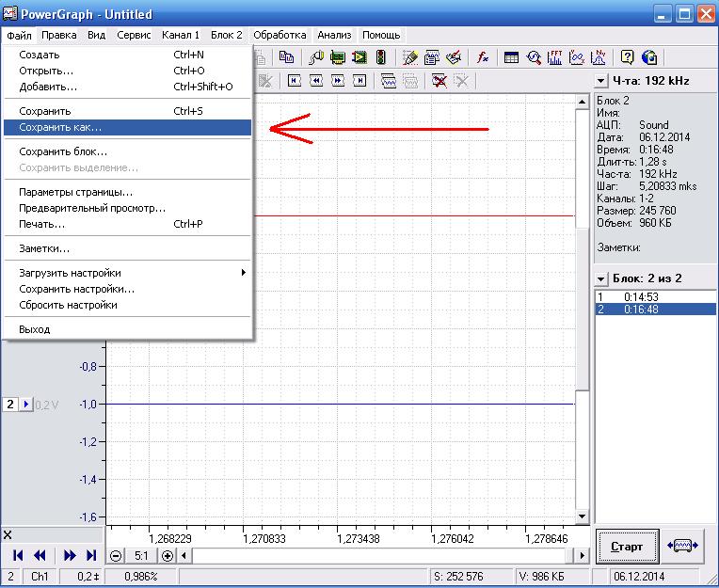Click vertical scrollbar down arrow
The height and width of the screenshot is (588, 719).
[582, 516]
